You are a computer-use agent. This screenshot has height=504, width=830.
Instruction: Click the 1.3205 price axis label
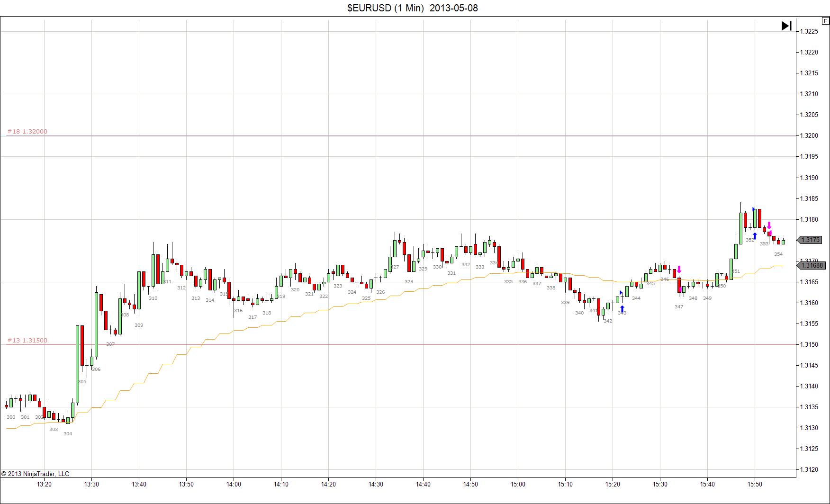point(809,115)
